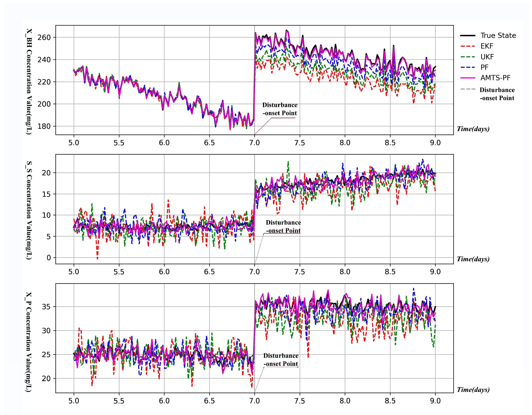Viewport: 532px width, 415px height.
Task: Click the '25' y-tick in the X_P plot
Action: point(46,355)
